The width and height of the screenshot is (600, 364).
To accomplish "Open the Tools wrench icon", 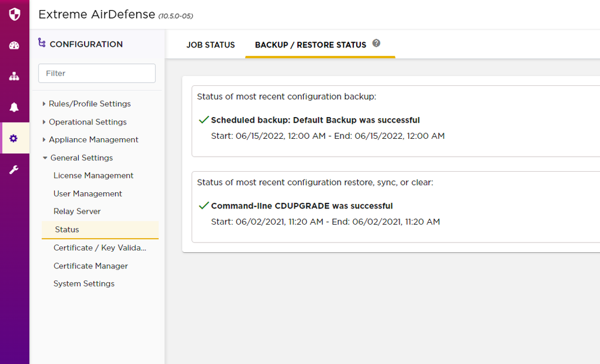I will pyautogui.click(x=14, y=169).
